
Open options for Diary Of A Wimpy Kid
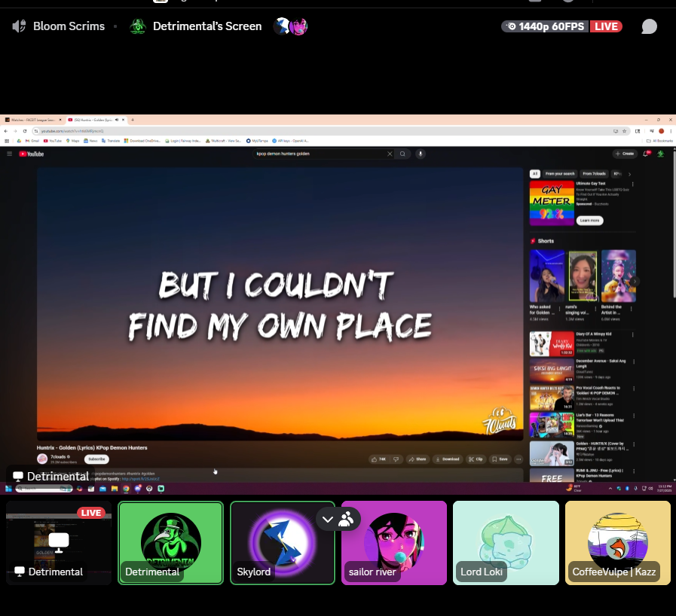[633, 334]
